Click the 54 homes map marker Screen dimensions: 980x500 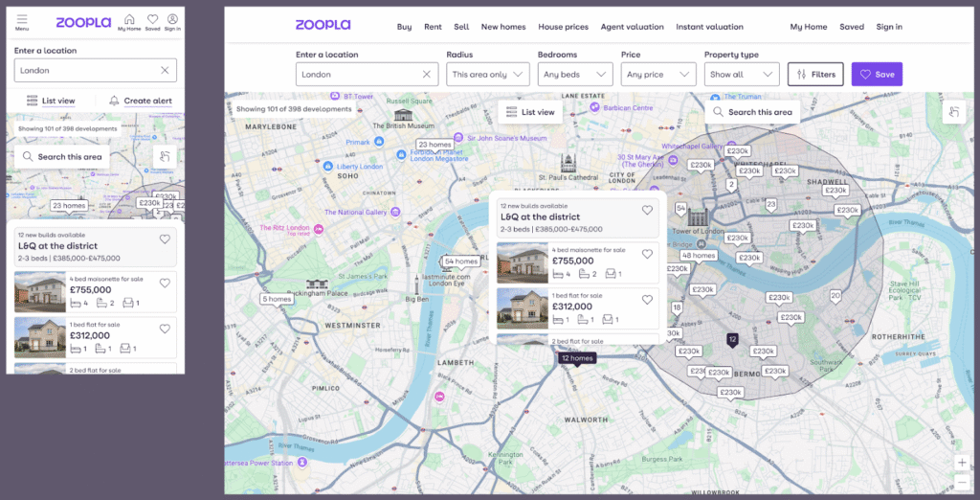461,261
